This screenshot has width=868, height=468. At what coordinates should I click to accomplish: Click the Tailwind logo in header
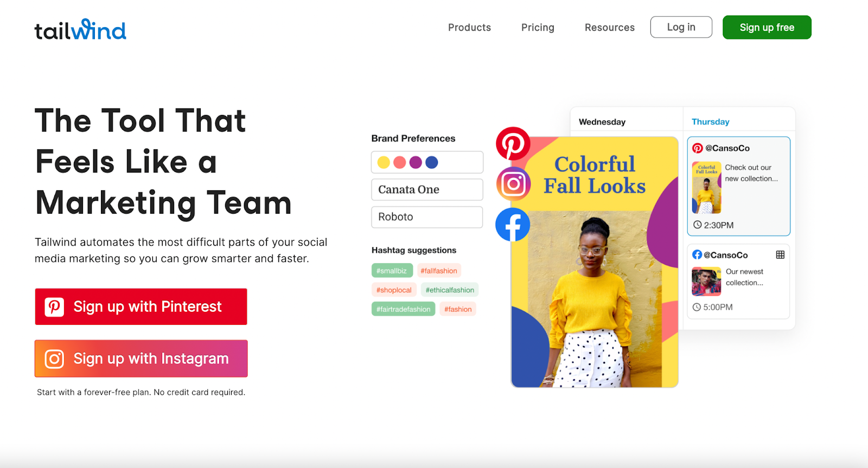tap(80, 30)
